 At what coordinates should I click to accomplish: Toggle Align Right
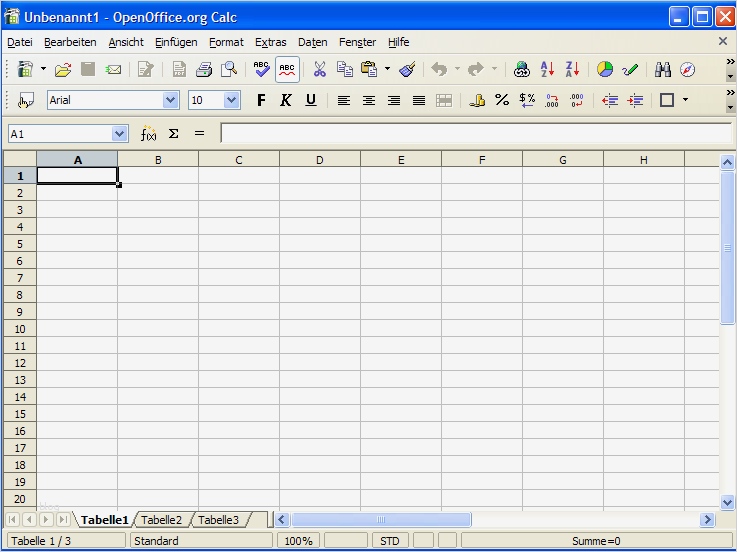[x=393, y=100]
